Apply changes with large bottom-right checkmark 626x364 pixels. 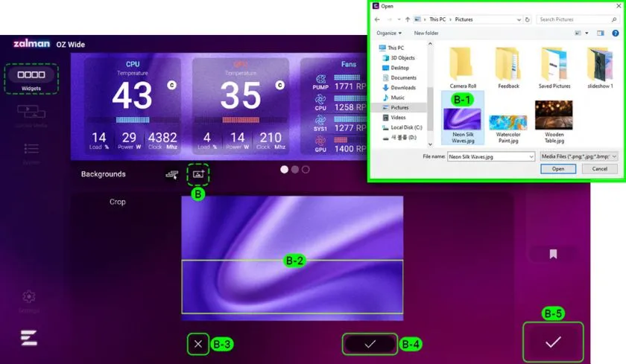pos(553,342)
